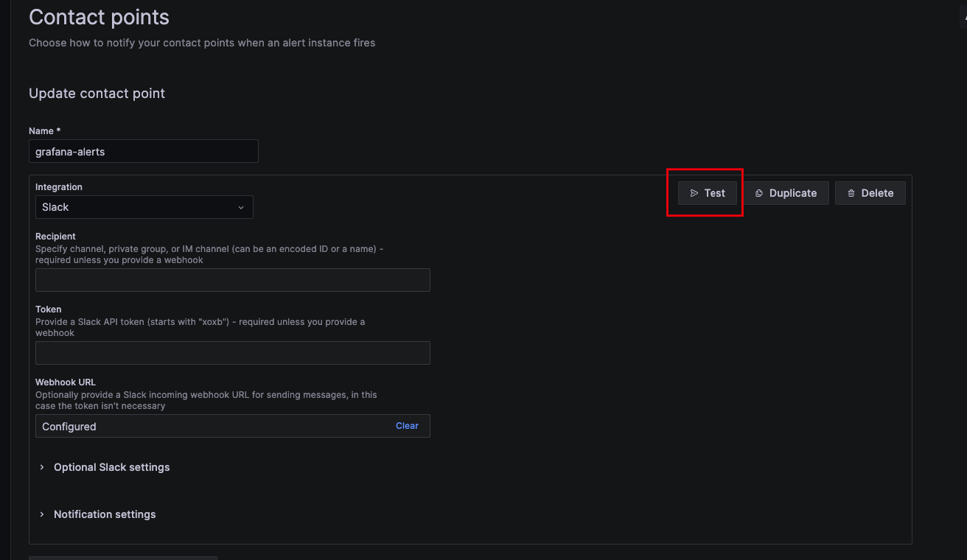Viewport: 967px width, 560px height.
Task: Click the Update contact point heading
Action: [97, 94]
